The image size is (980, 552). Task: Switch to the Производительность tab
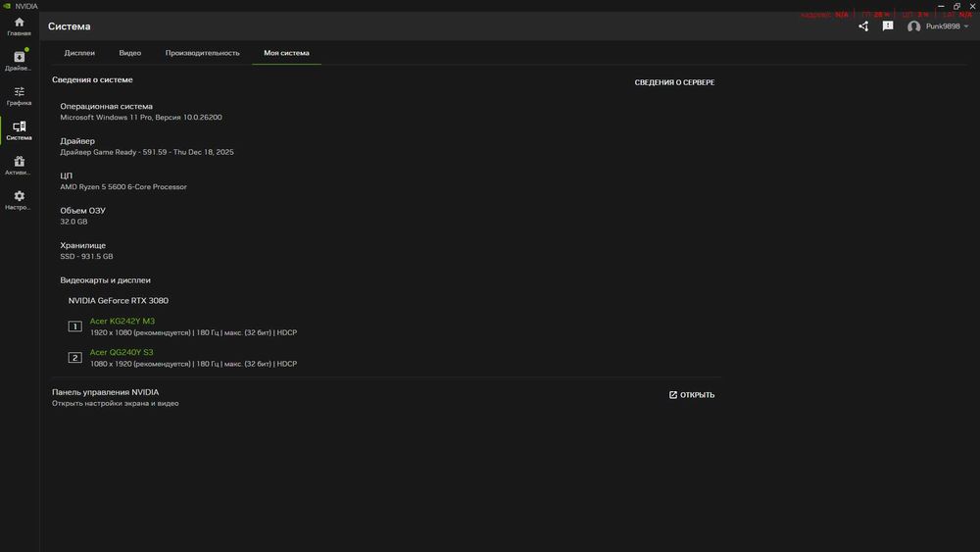203,53
